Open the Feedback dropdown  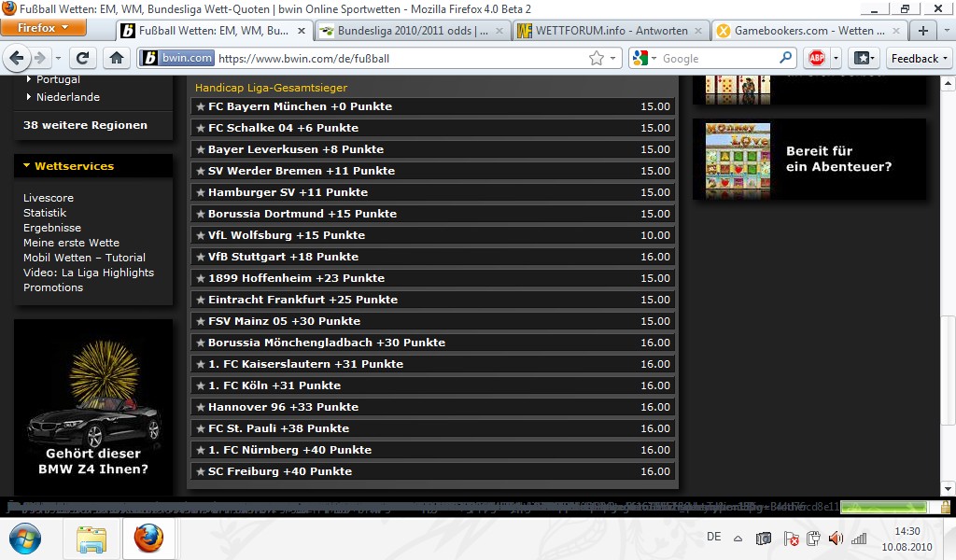[x=919, y=58]
